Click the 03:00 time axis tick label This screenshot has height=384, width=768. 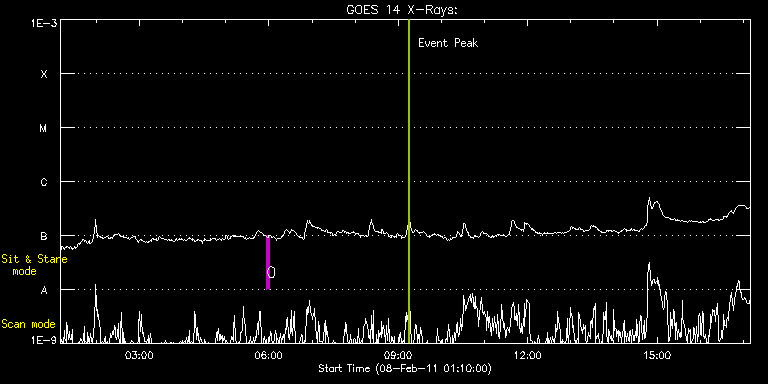(140, 355)
